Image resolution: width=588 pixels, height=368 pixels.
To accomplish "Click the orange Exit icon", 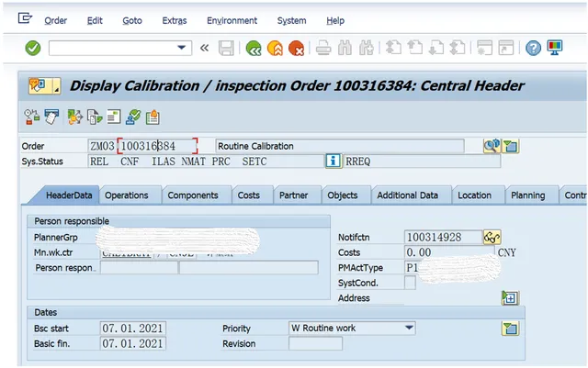I will [x=275, y=49].
